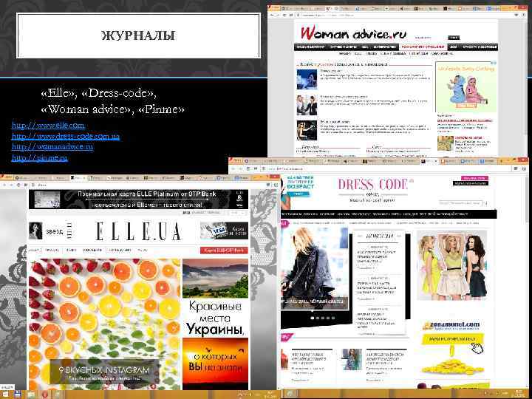Click the Woman advice site search field
This screenshot has width=532, height=399.
pyautogui.click(x=430, y=38)
